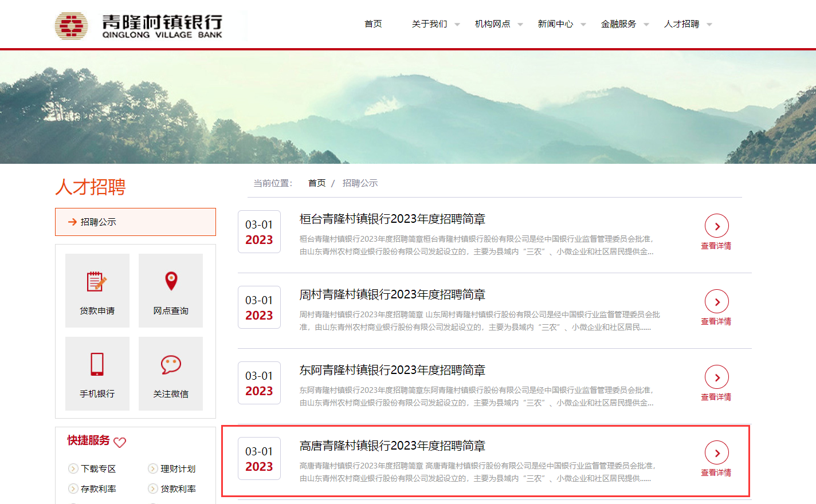Click the 手机银行 label text
The height and width of the screenshot is (504, 816).
coord(97,393)
